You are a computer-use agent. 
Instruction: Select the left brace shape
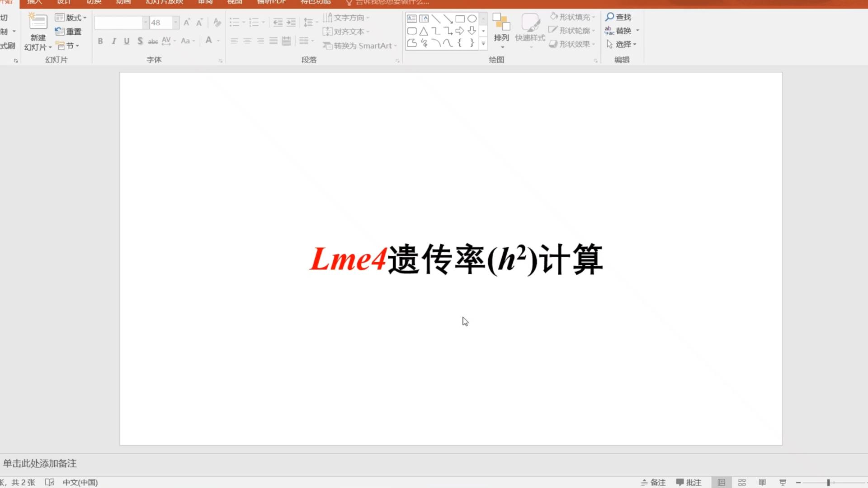click(x=460, y=43)
